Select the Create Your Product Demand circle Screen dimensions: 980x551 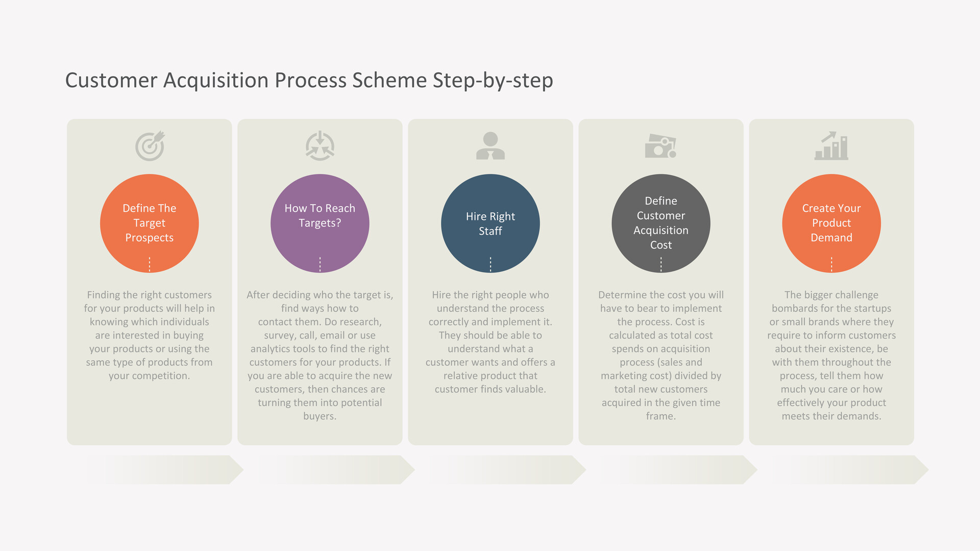tap(831, 223)
